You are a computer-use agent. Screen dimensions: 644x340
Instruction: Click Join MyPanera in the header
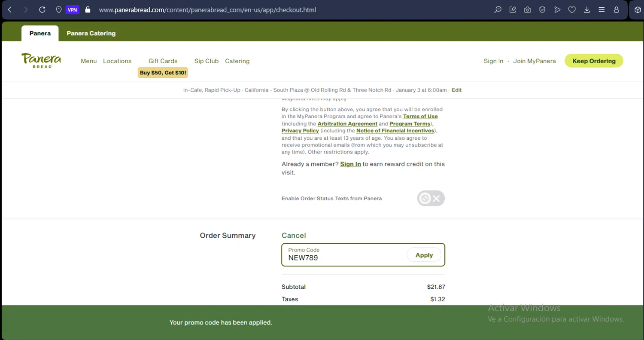pos(535,61)
